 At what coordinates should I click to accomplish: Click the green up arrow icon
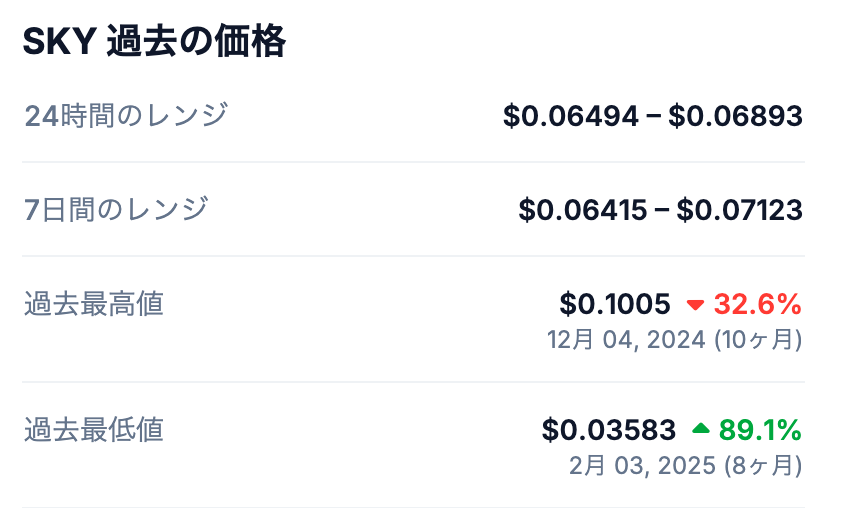[x=700, y=430]
